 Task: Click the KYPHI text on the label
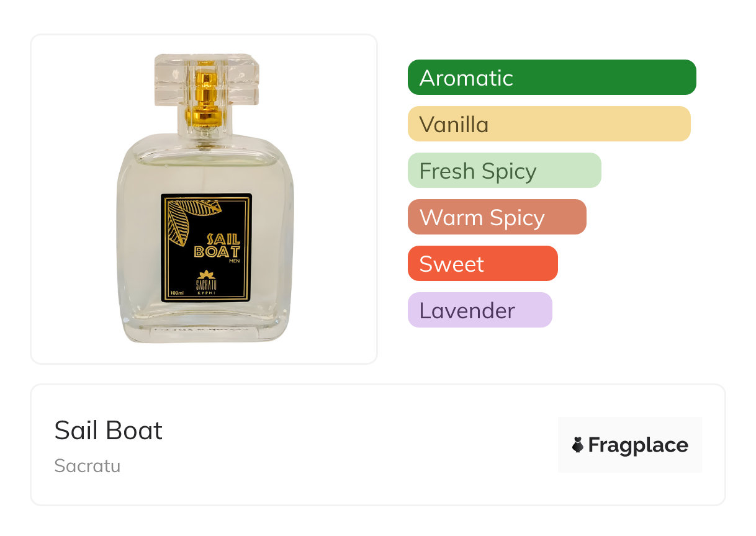point(206,292)
